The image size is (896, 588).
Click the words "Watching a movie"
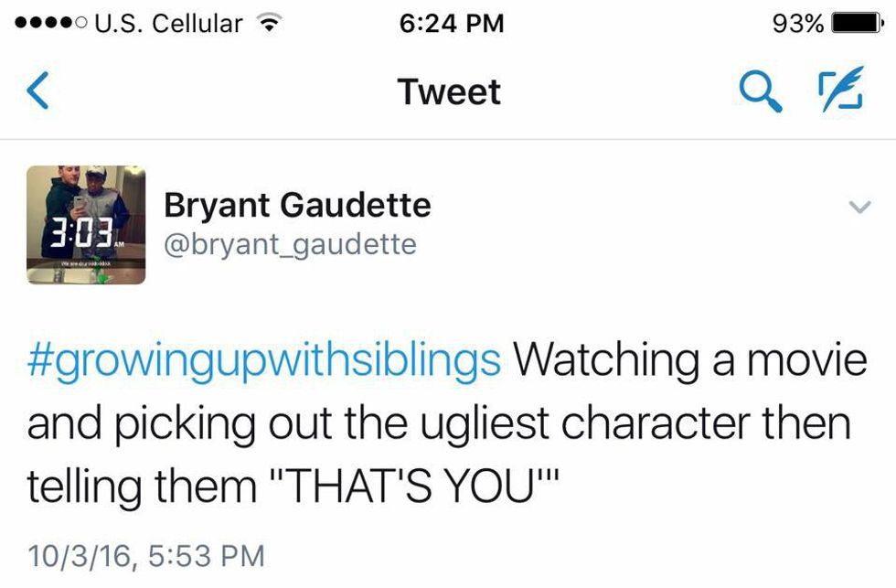(x=689, y=359)
